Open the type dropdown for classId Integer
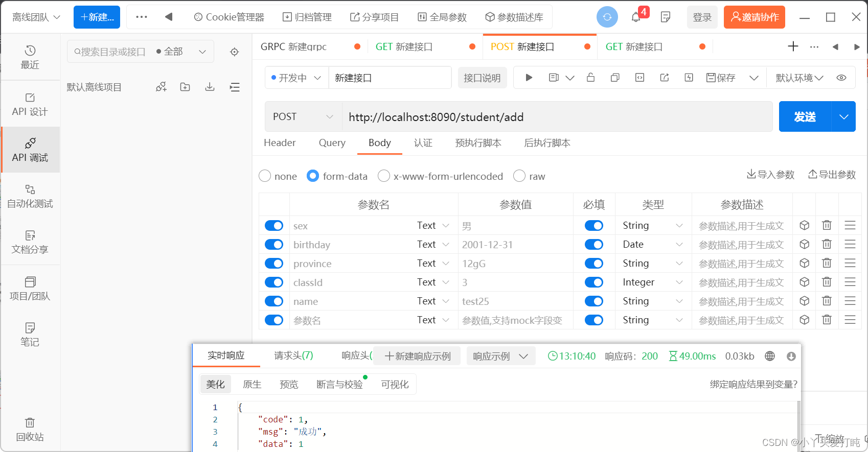Screen dimensions: 868x452 tap(653, 282)
